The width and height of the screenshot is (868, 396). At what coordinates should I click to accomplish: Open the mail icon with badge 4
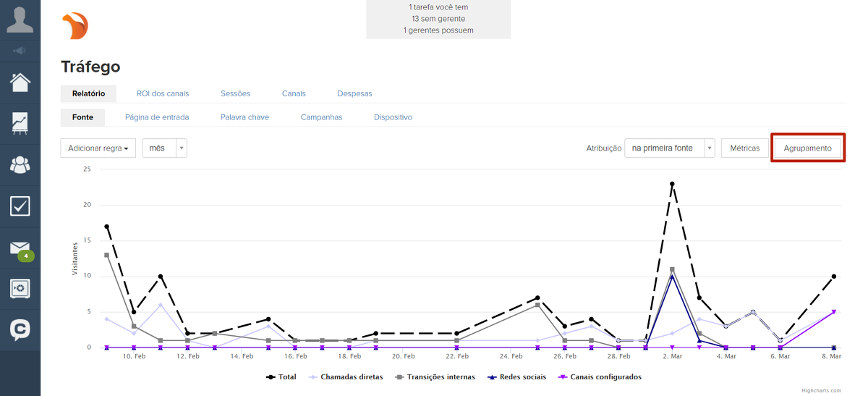(x=20, y=249)
